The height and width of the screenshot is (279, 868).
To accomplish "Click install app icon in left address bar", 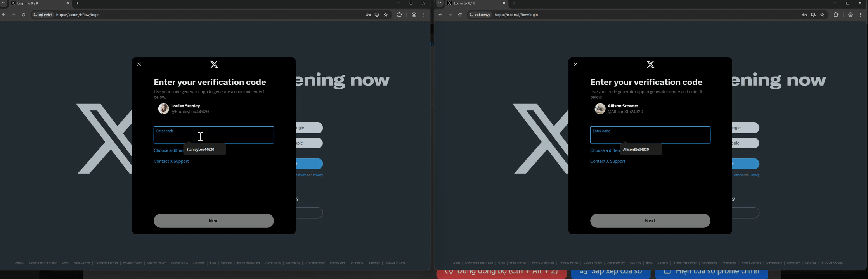I will click(377, 15).
